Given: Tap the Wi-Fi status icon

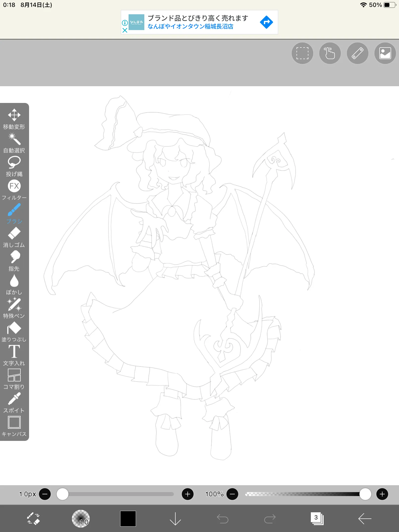Looking at the screenshot, I should coord(363,5).
